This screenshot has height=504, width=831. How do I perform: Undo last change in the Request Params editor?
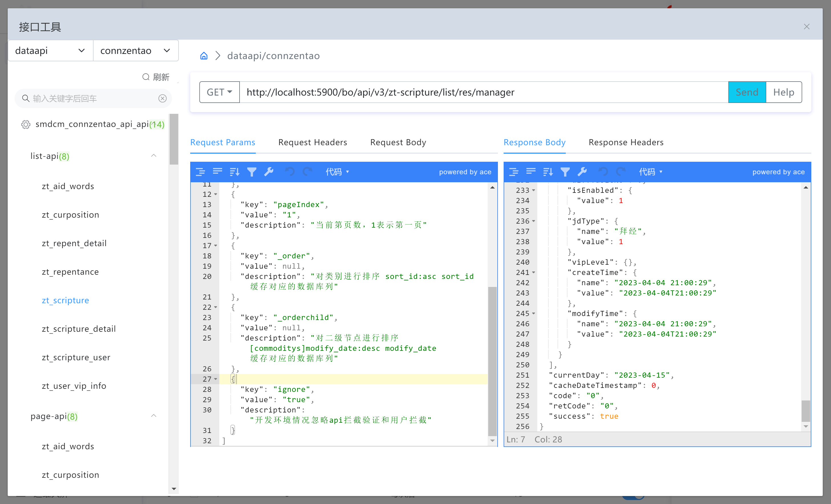[290, 172]
